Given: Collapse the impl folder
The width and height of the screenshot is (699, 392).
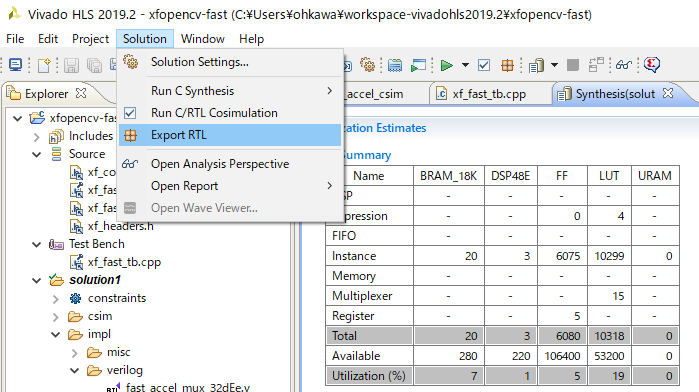Looking at the screenshot, I should (x=55, y=334).
